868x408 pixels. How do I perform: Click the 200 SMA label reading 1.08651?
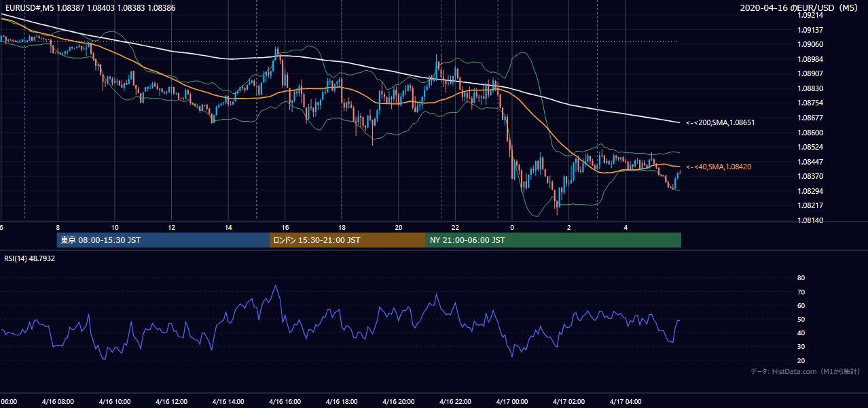click(x=720, y=122)
